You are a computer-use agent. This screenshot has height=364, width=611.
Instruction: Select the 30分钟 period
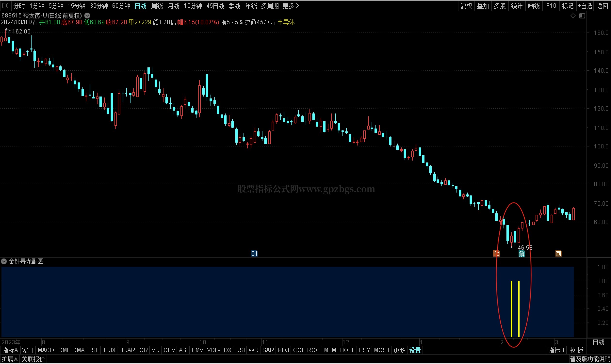pos(99,6)
